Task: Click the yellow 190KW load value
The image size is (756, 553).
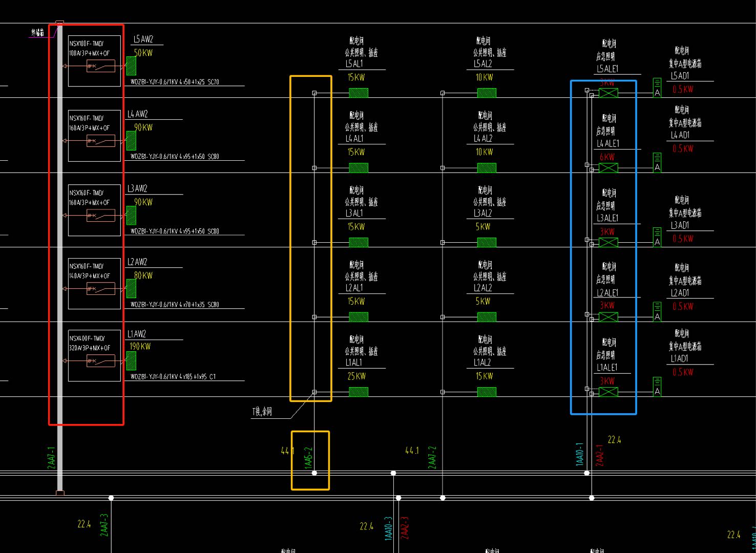Action: (x=140, y=347)
